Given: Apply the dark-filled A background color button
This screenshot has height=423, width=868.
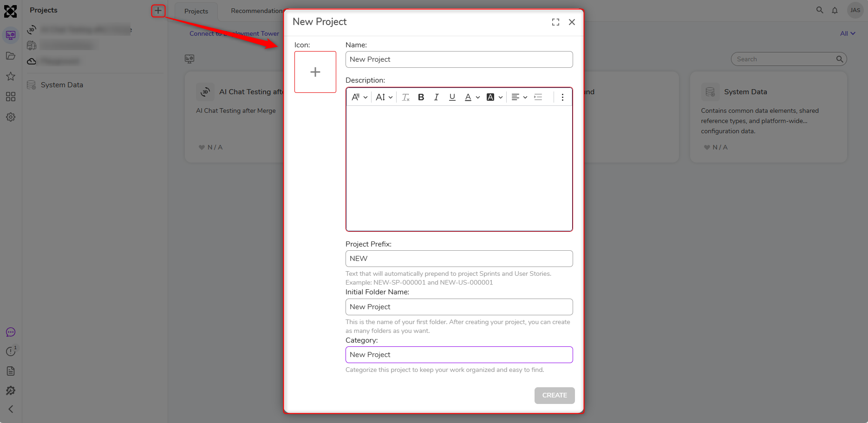Looking at the screenshot, I should click(490, 97).
